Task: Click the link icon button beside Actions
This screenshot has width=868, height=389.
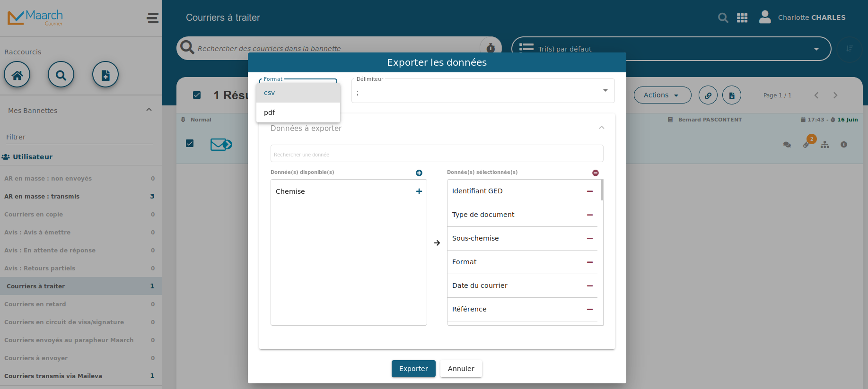Action: pos(708,95)
